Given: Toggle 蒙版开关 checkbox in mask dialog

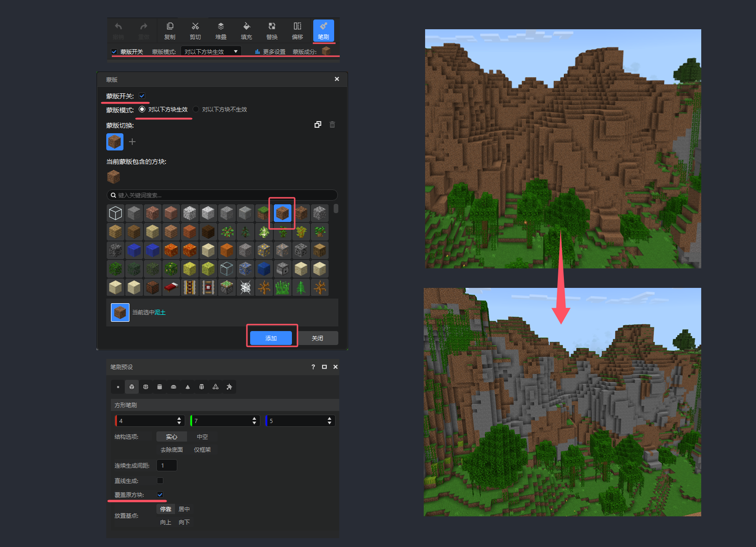Looking at the screenshot, I should tap(142, 96).
